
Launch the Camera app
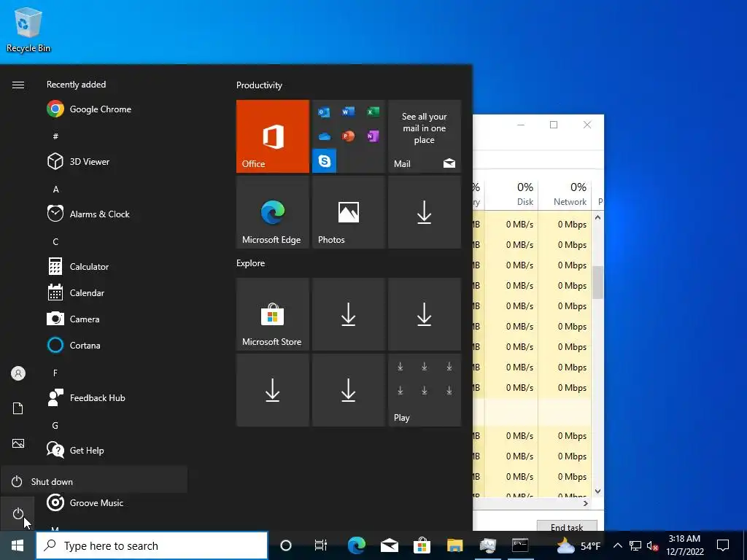click(x=73, y=319)
